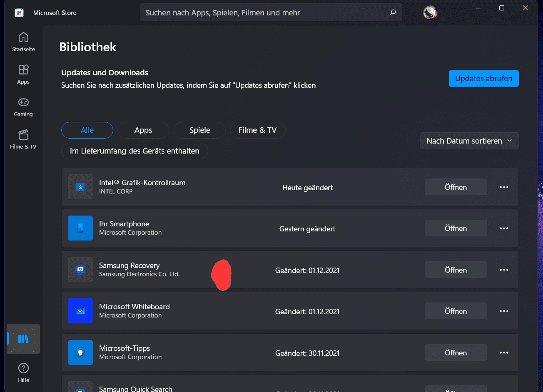This screenshot has width=543, height=392.
Task: Open more options for Microsoft-Tipps
Action: point(504,353)
